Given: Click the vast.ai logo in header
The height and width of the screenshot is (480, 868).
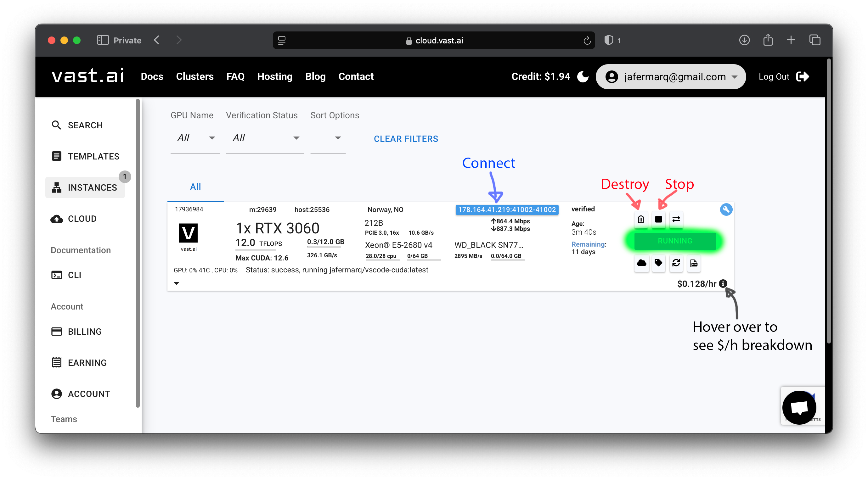Looking at the screenshot, I should tap(88, 76).
